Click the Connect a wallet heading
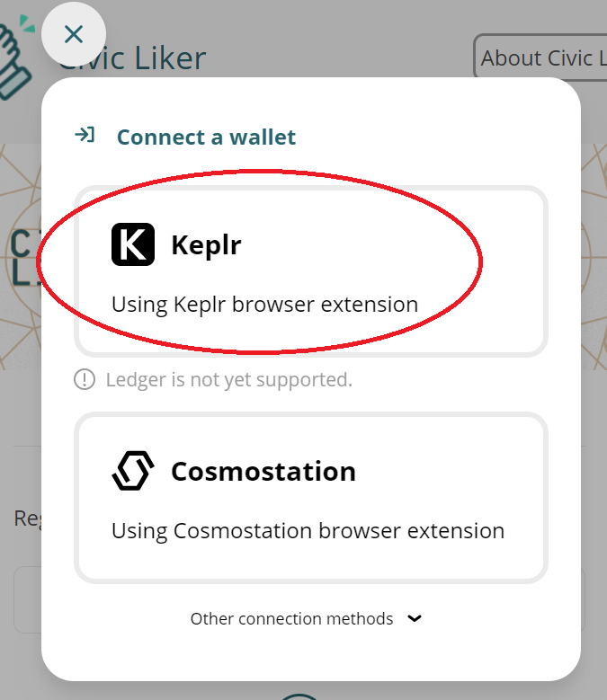 pos(206,137)
